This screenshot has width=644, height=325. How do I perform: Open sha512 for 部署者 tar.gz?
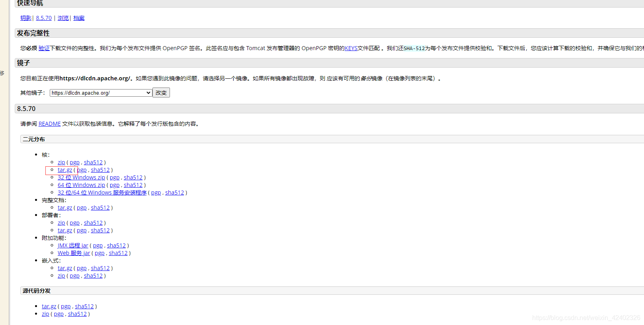pyautogui.click(x=100, y=230)
